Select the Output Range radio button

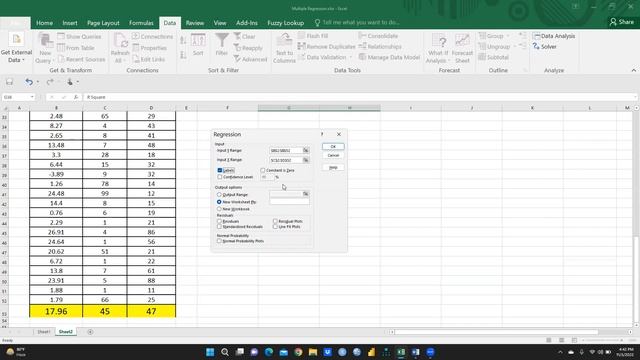tap(219, 195)
